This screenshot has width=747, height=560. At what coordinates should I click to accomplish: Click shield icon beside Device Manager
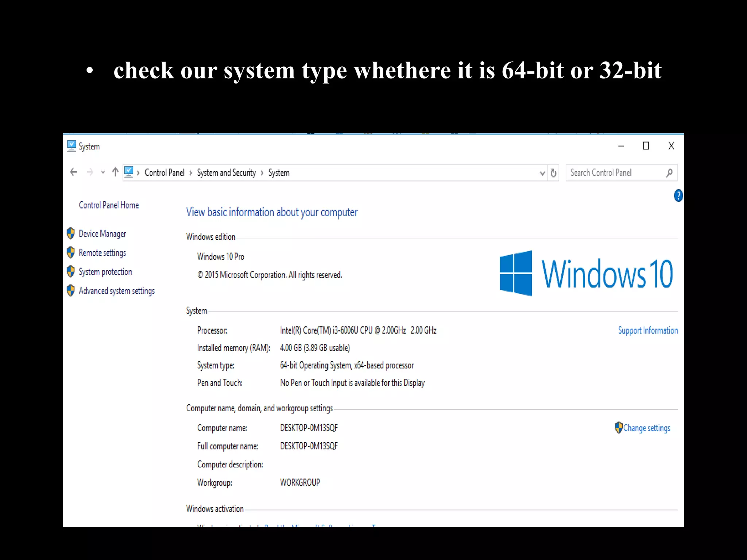tap(71, 233)
